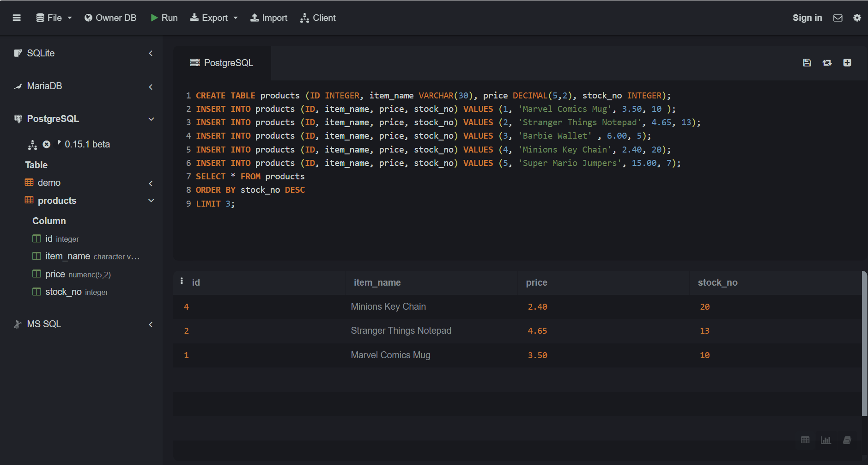This screenshot has height=465, width=868.
Task: Open the demo table
Action: click(49, 183)
